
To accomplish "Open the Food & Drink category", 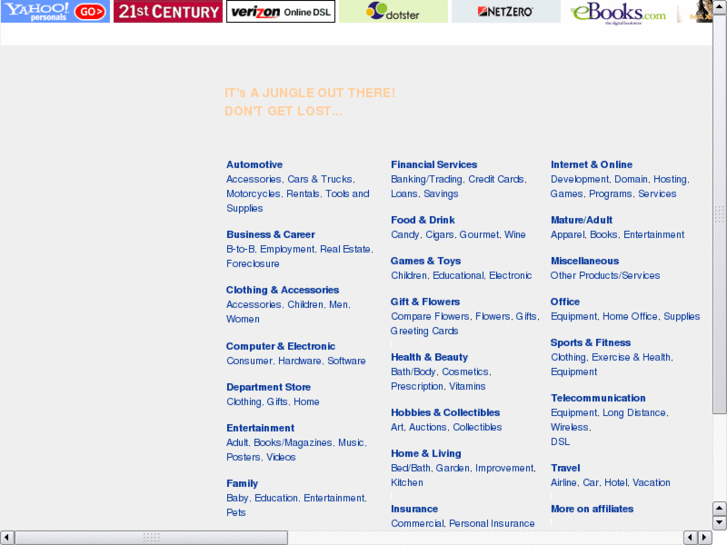I will point(422,220).
